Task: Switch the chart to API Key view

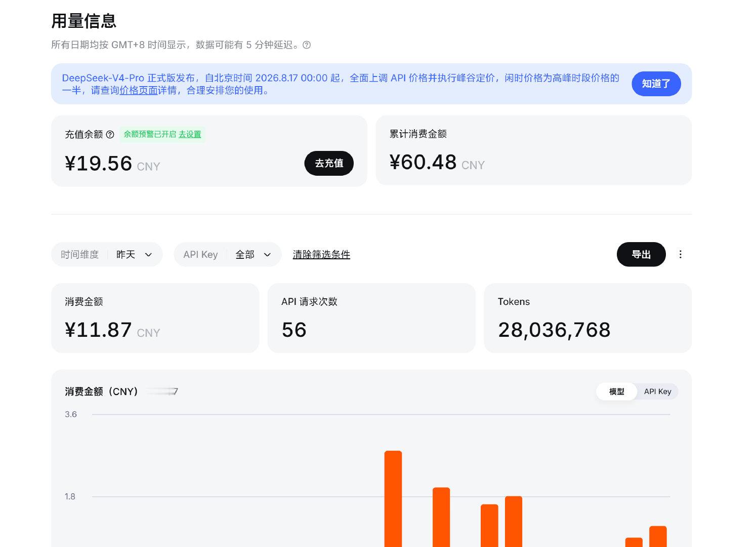Action: [x=657, y=392]
